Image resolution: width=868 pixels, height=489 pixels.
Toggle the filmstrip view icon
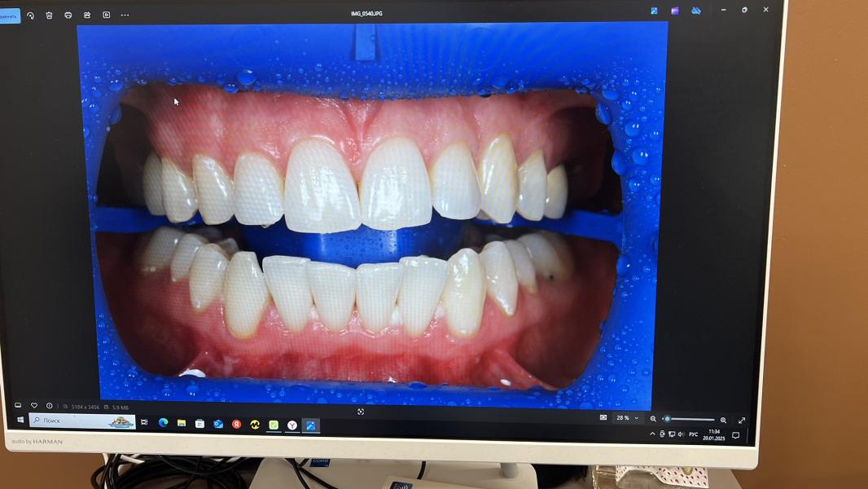18,405
